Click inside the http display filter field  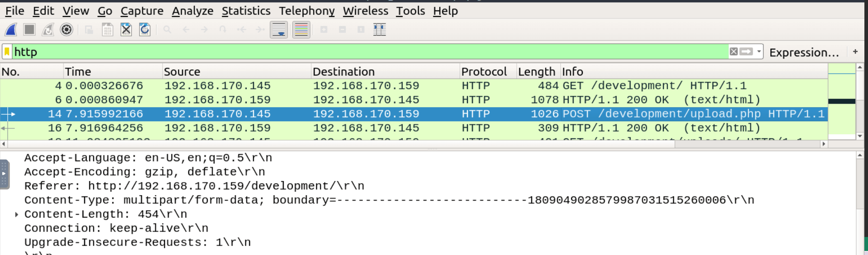(x=360, y=52)
